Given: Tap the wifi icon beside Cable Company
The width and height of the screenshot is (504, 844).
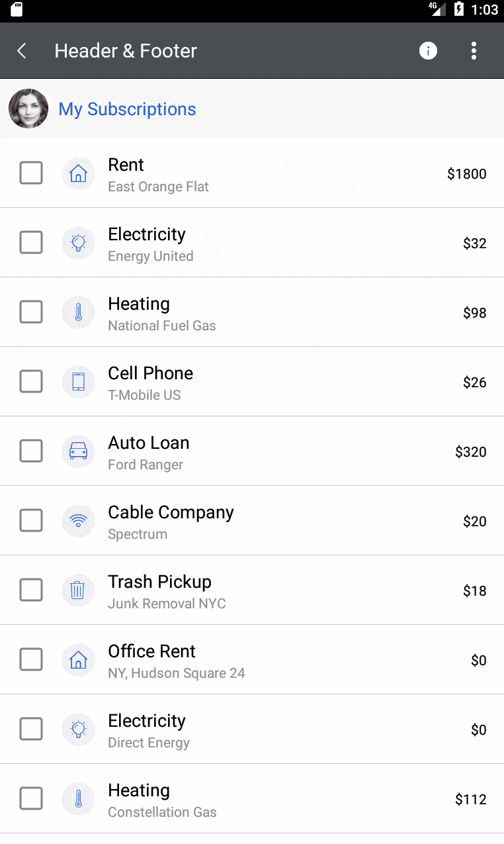Looking at the screenshot, I should click(x=78, y=521).
